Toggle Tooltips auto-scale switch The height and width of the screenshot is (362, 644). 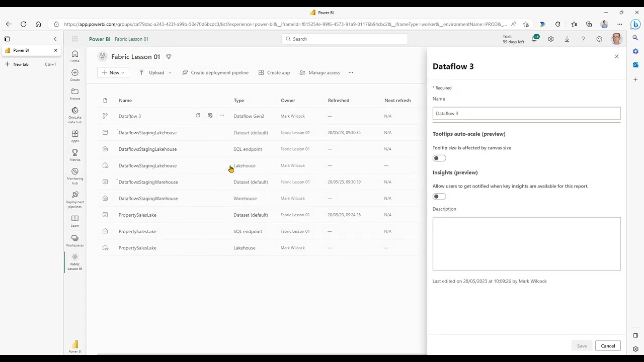click(x=439, y=158)
